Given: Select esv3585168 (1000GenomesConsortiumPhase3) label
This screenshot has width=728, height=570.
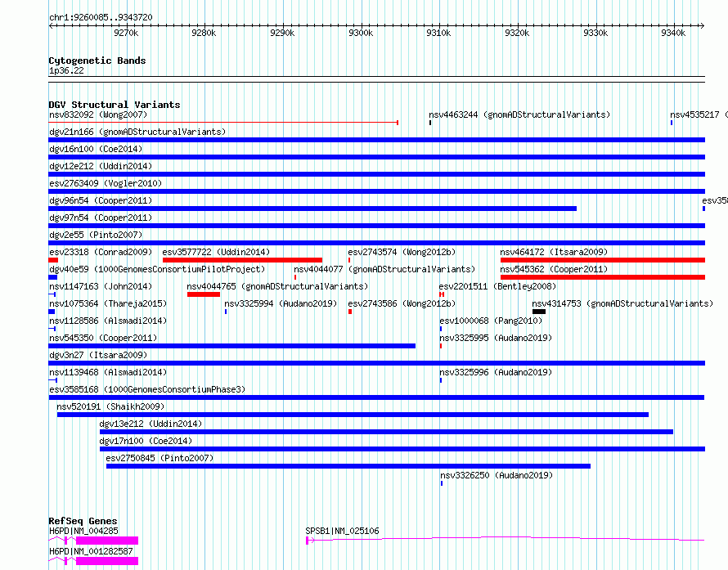Looking at the screenshot, I should tap(147, 389).
